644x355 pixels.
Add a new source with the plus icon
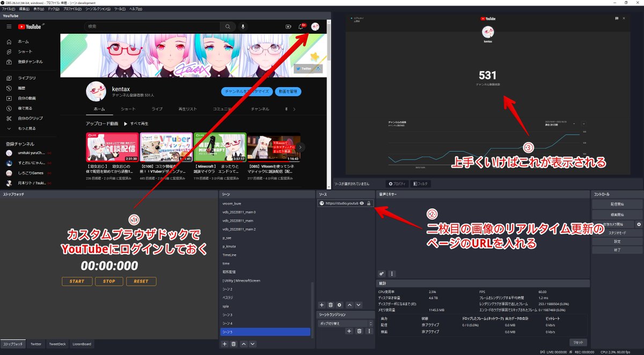(x=321, y=305)
